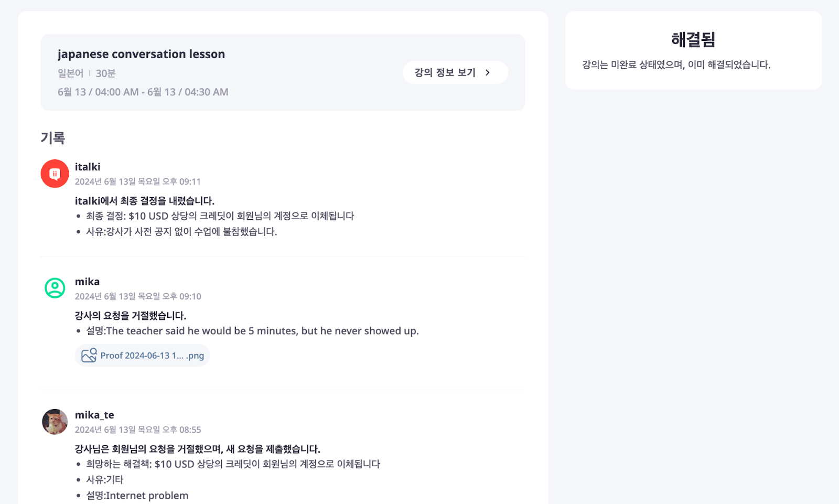Select the japanese conversation lesson title
Screen dimensions: 839x504
point(141,54)
